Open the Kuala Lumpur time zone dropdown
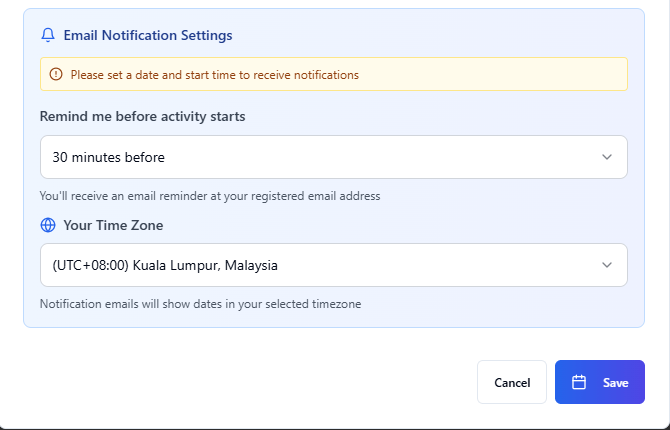Viewport: 670px width, 430px height. tap(334, 265)
